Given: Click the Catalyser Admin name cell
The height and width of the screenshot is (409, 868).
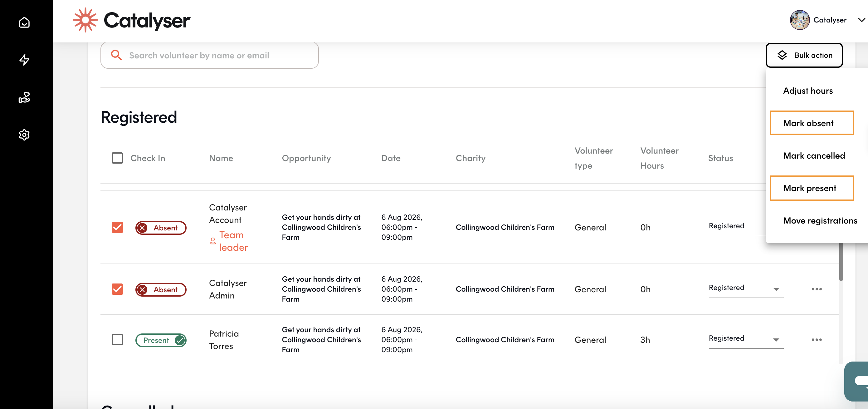Looking at the screenshot, I should (228, 289).
